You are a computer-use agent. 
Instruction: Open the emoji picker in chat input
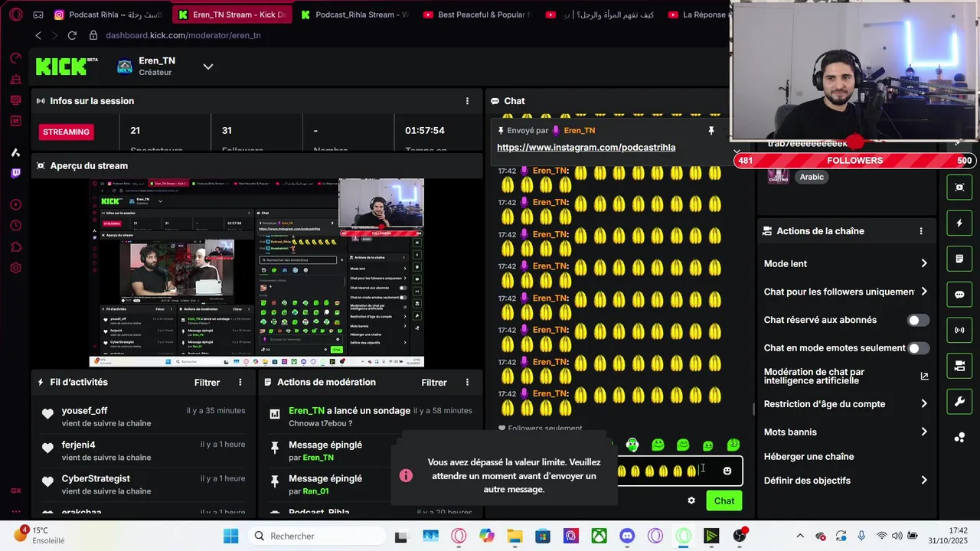click(x=727, y=471)
